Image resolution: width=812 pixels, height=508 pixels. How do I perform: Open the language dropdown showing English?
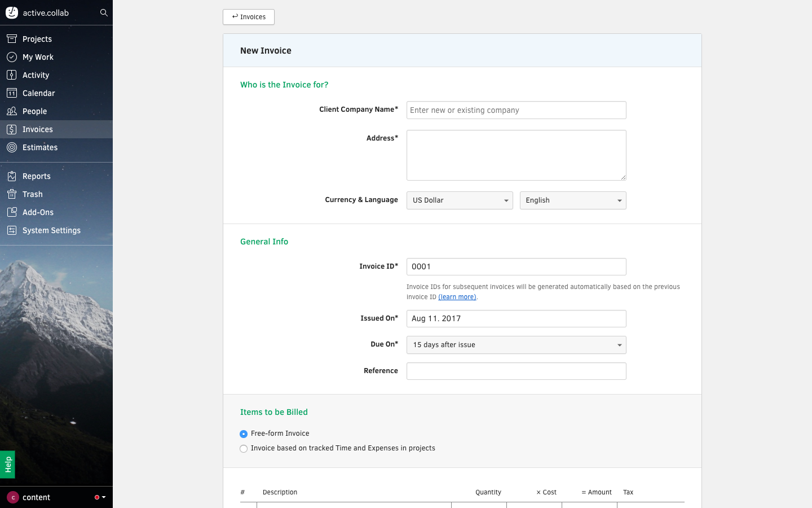(573, 200)
